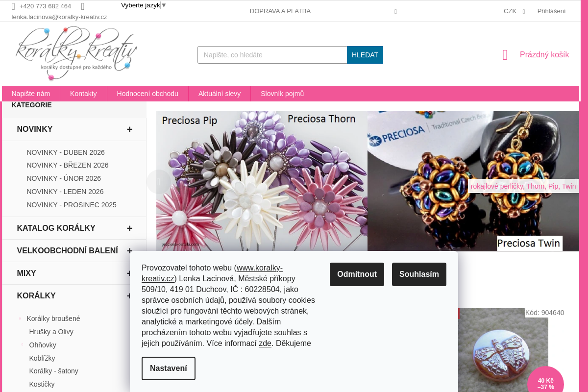This screenshot has height=392, width=588.
Task: Expand the MIXY category plus sign
Action: click(x=129, y=273)
